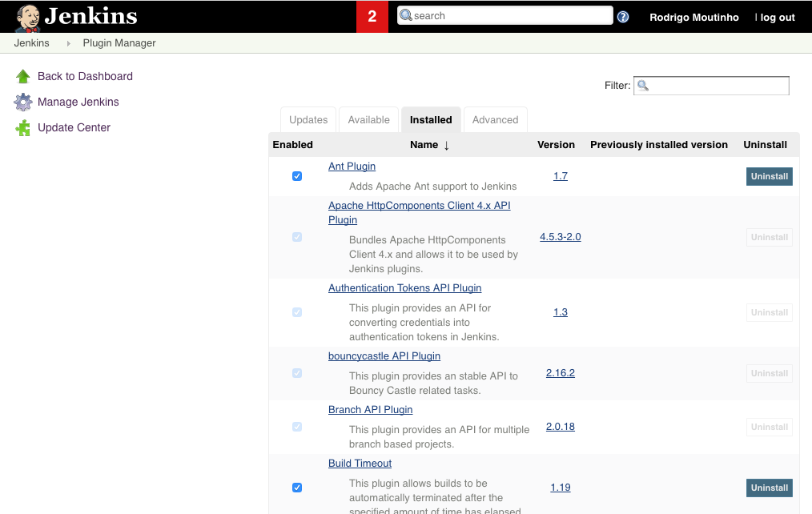Image resolution: width=812 pixels, height=514 pixels.
Task: Open the Advanced tab
Action: [495, 119]
